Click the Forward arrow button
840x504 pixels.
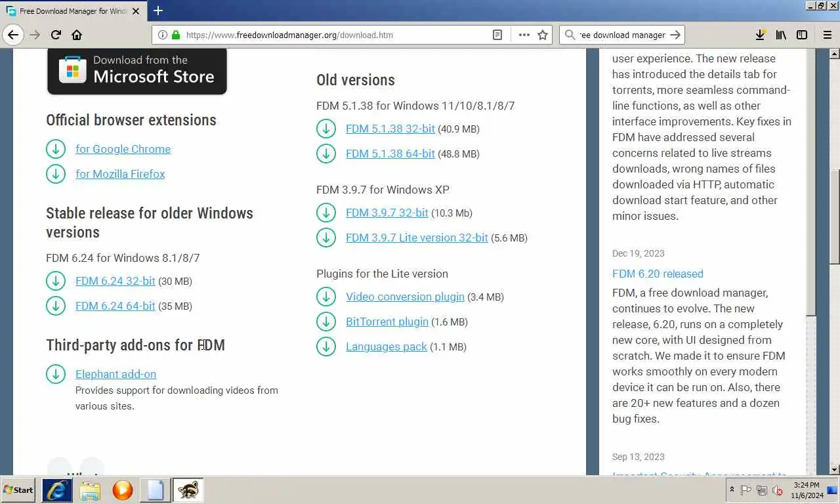[35, 35]
